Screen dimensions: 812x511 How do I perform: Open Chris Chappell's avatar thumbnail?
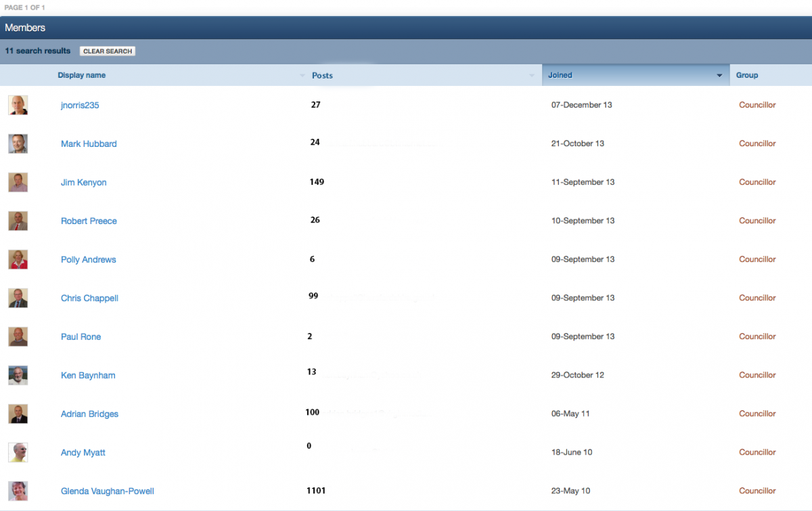[18, 298]
